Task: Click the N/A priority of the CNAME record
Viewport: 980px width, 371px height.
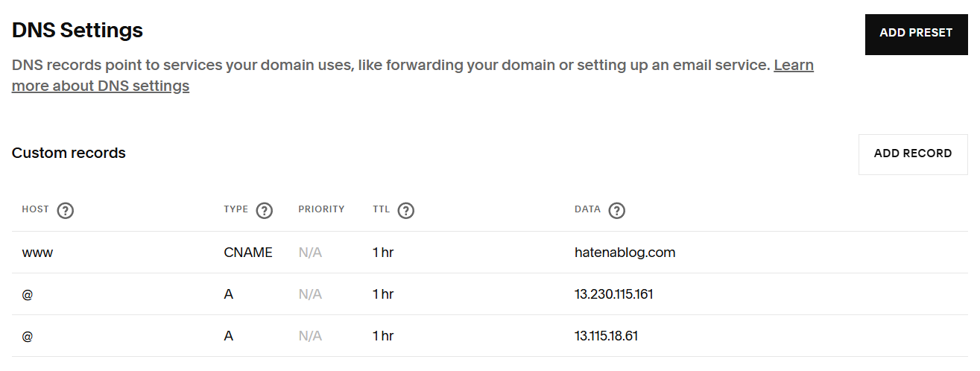Action: [x=310, y=253]
